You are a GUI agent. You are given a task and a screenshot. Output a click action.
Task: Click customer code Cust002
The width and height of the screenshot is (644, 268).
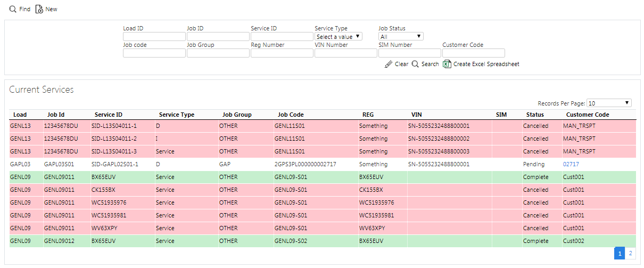pos(574,241)
